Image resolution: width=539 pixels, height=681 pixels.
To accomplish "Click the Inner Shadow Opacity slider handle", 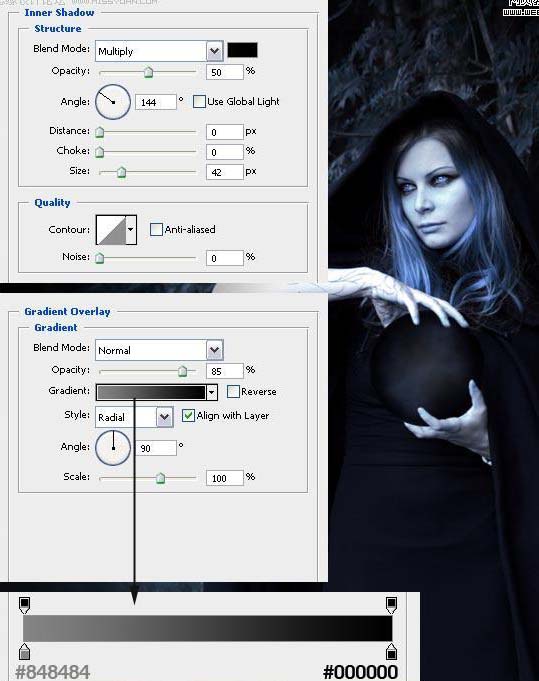I will [149, 72].
